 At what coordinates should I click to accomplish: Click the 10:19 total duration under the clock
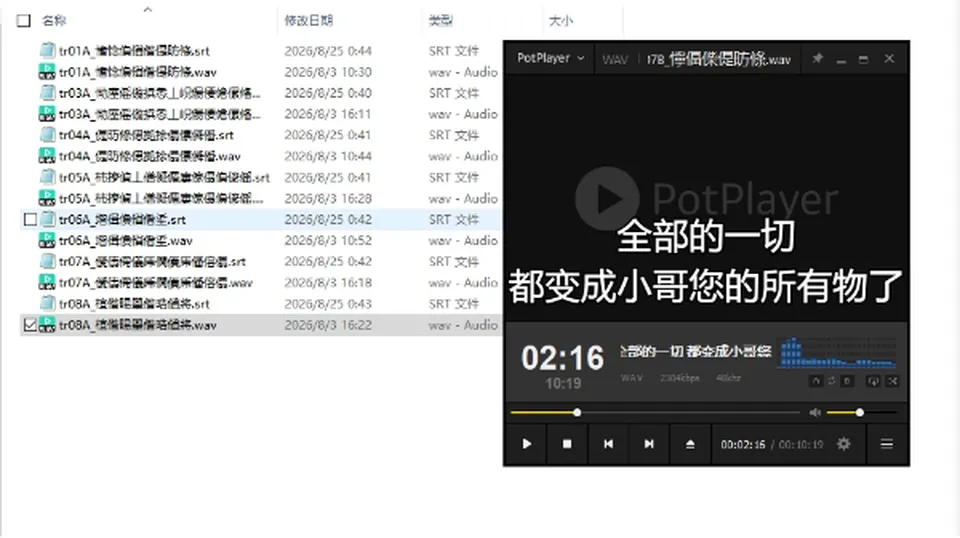pyautogui.click(x=563, y=384)
